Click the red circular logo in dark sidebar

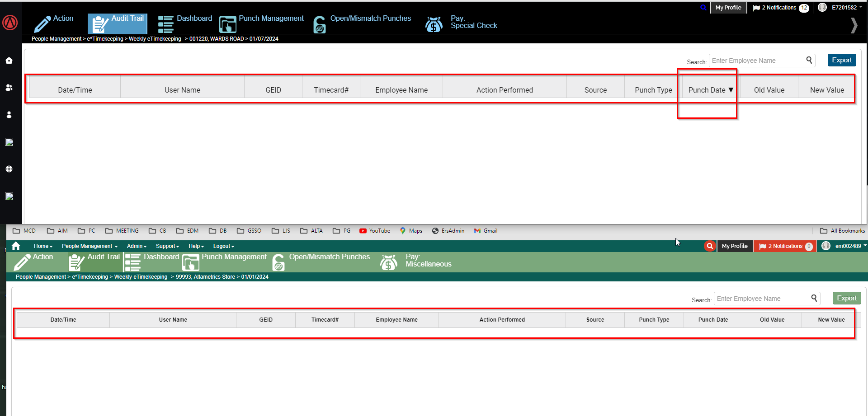(x=10, y=23)
